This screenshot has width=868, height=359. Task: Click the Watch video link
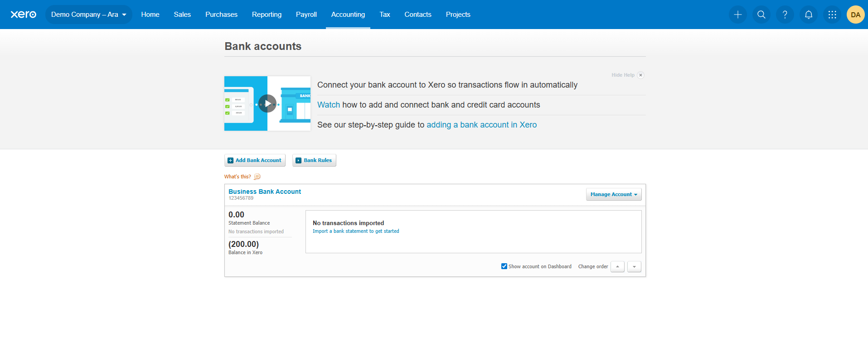tap(329, 105)
